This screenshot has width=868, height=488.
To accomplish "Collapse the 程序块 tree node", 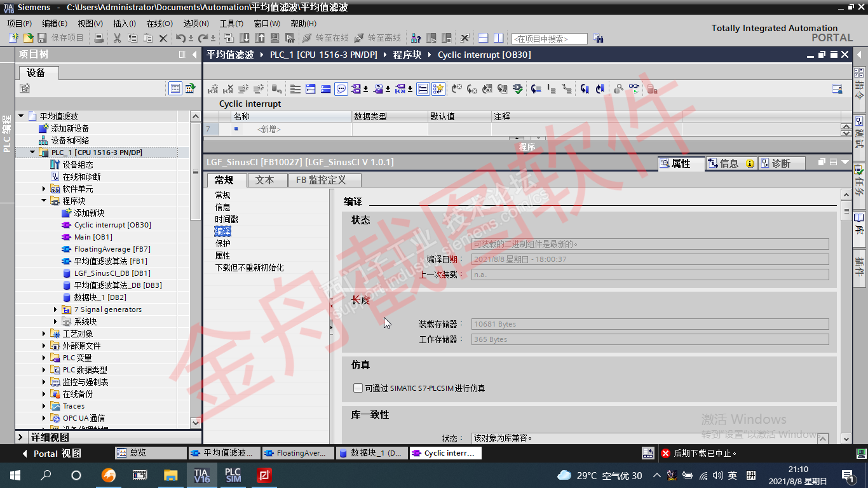I will click(44, 201).
